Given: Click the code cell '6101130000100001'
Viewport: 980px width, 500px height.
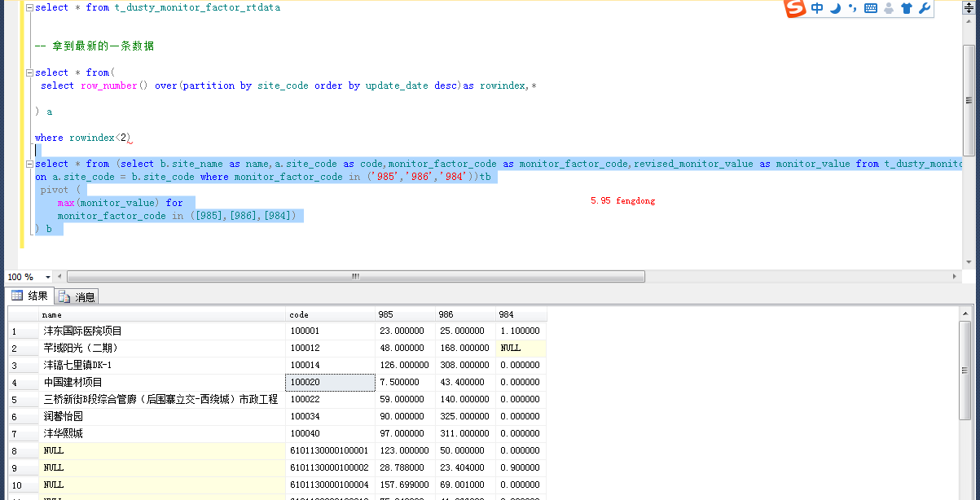Looking at the screenshot, I should tap(331, 451).
